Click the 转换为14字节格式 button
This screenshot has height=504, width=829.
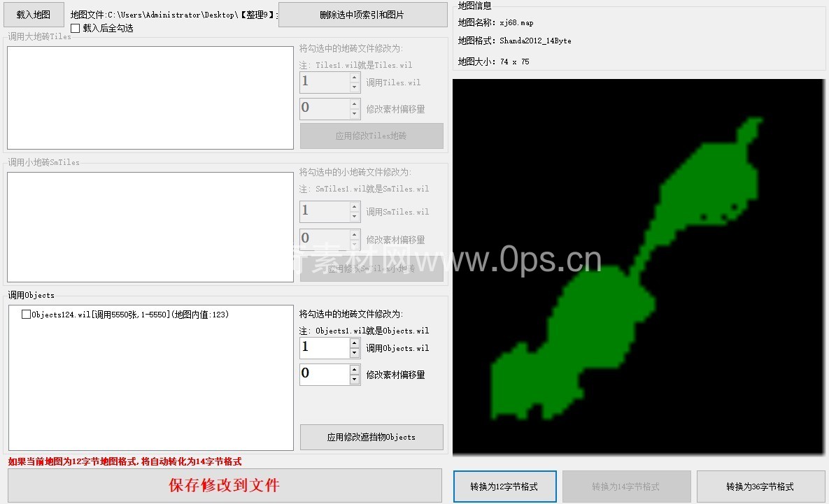pos(626,487)
